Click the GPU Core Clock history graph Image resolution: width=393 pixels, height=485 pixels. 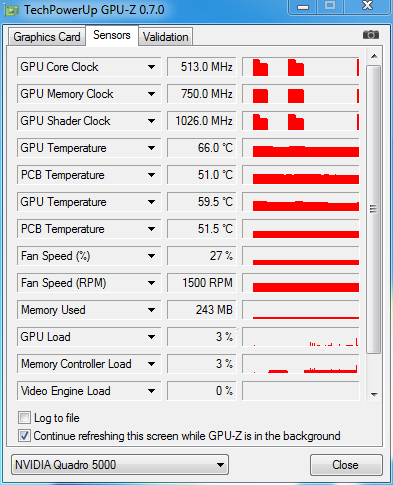point(301,67)
